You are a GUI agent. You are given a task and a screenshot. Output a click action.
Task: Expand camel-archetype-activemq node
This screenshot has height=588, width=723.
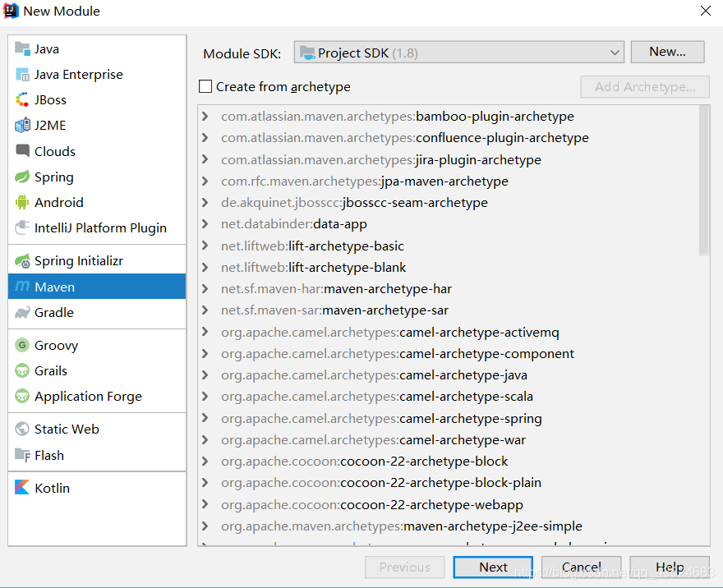coord(205,332)
